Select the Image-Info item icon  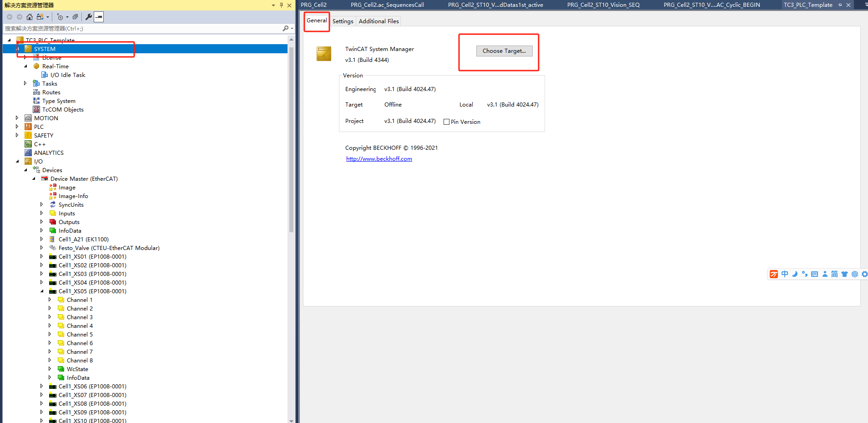click(53, 196)
